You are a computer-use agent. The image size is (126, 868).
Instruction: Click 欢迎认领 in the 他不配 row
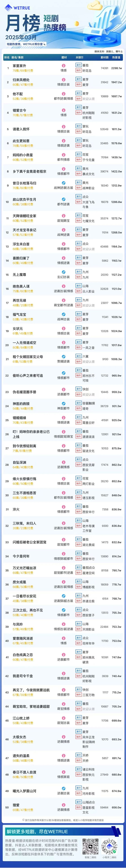89,99
